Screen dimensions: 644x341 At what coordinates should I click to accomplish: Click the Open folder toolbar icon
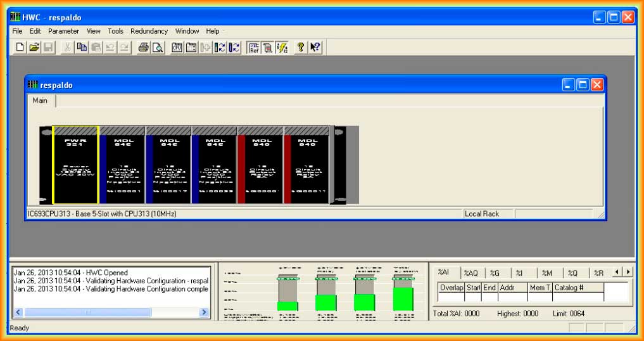pos(34,47)
